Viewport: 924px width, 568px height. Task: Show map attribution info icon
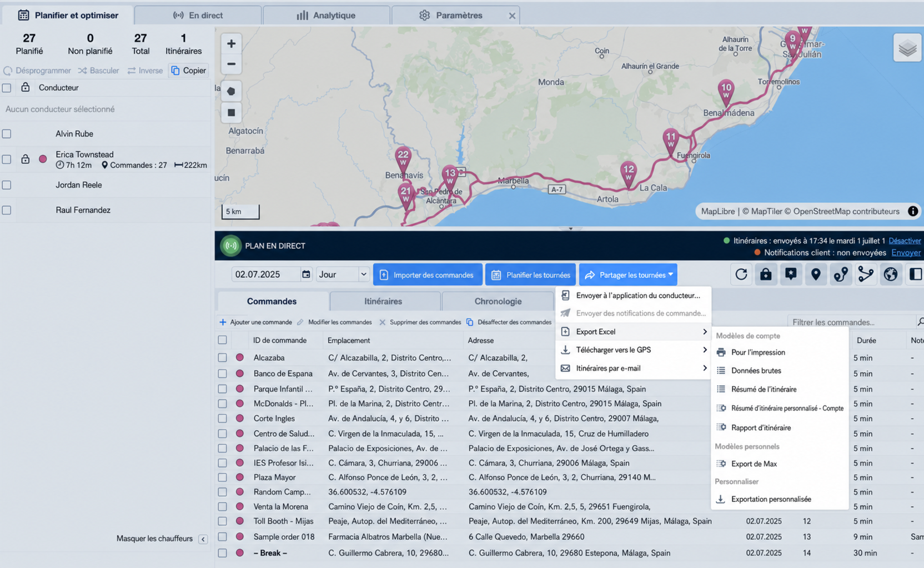[x=912, y=211]
